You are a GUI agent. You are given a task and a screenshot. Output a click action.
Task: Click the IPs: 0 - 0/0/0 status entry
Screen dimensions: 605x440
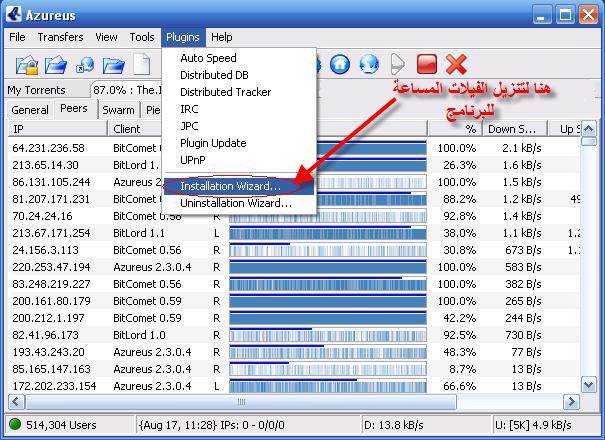[x=252, y=425]
